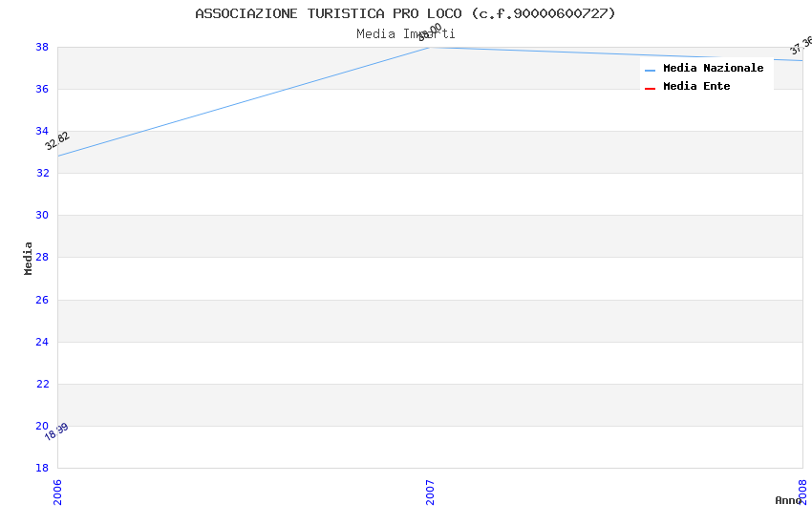
Task: Click the 37.36 data label at 2008
Action: pyautogui.click(x=801, y=46)
